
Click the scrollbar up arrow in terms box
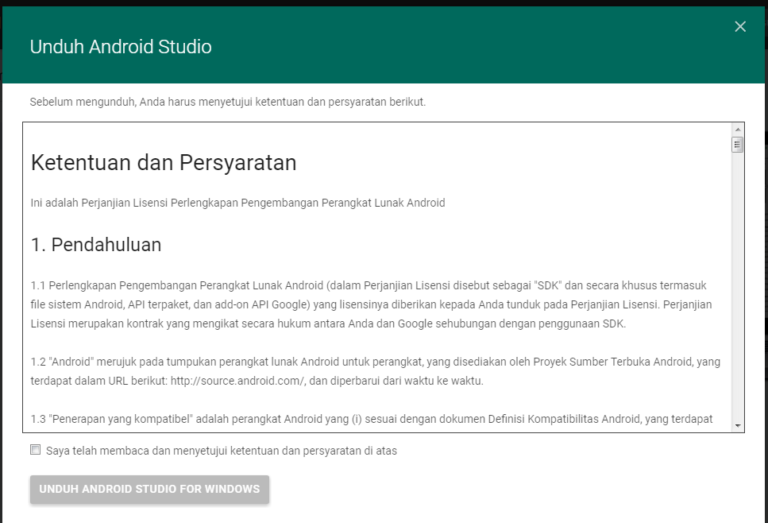738,129
